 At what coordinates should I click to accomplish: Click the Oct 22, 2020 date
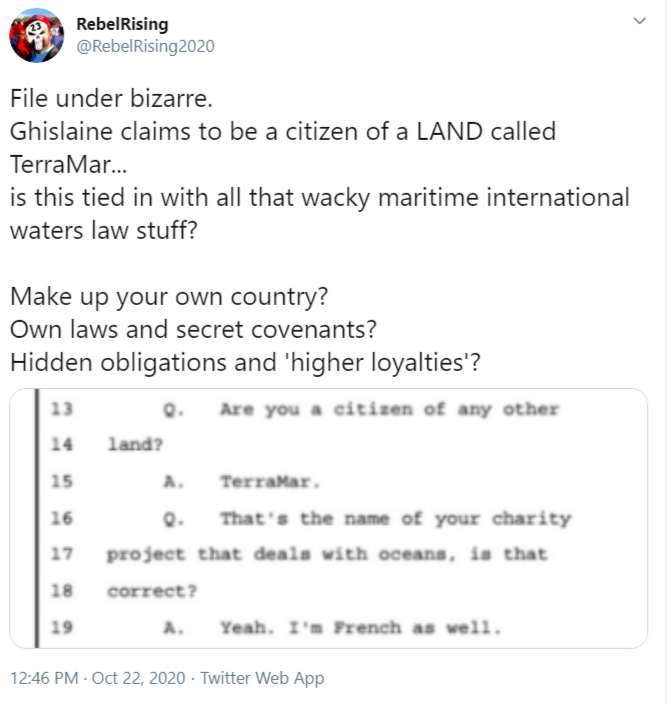click(x=139, y=678)
